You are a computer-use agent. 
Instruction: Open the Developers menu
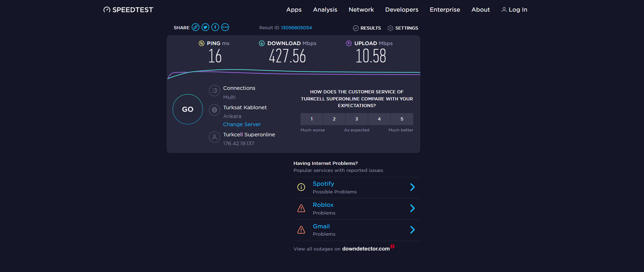pos(402,10)
